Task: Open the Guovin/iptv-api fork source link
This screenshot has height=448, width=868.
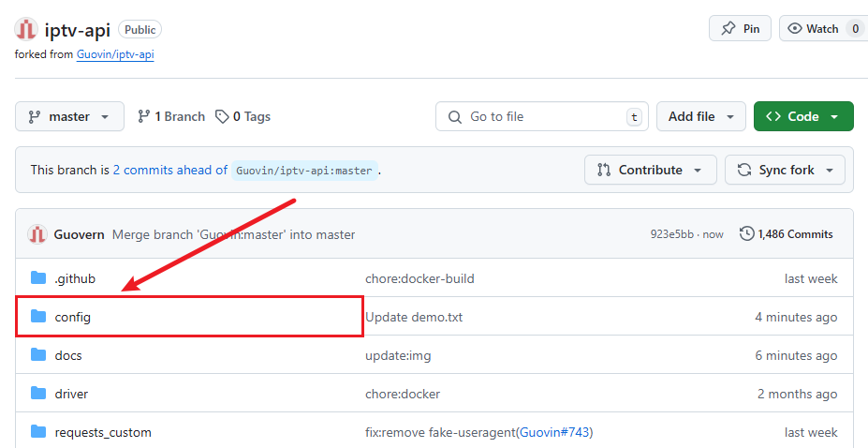Action: pos(115,54)
